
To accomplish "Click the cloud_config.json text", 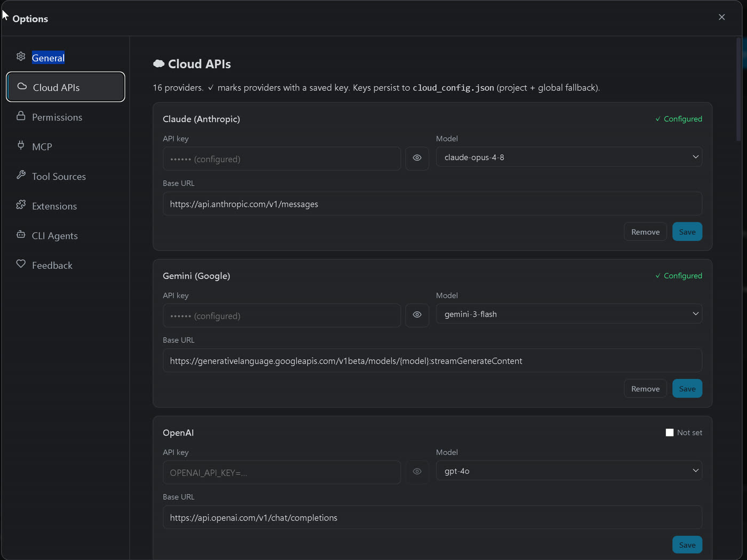I will tap(453, 87).
